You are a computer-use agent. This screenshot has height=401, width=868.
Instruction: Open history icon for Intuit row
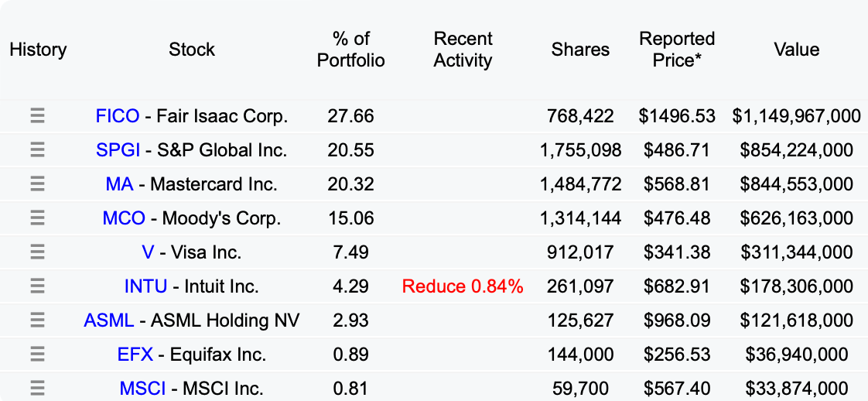tap(37, 286)
